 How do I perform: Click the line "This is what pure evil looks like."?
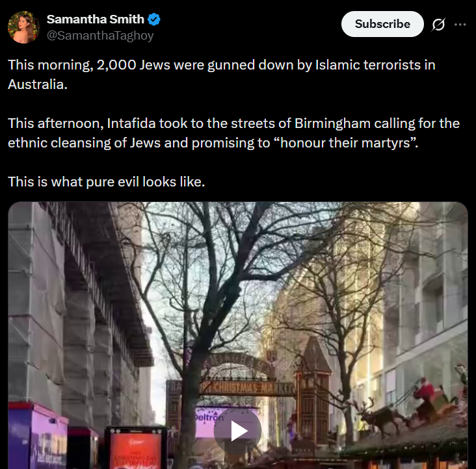tap(106, 182)
